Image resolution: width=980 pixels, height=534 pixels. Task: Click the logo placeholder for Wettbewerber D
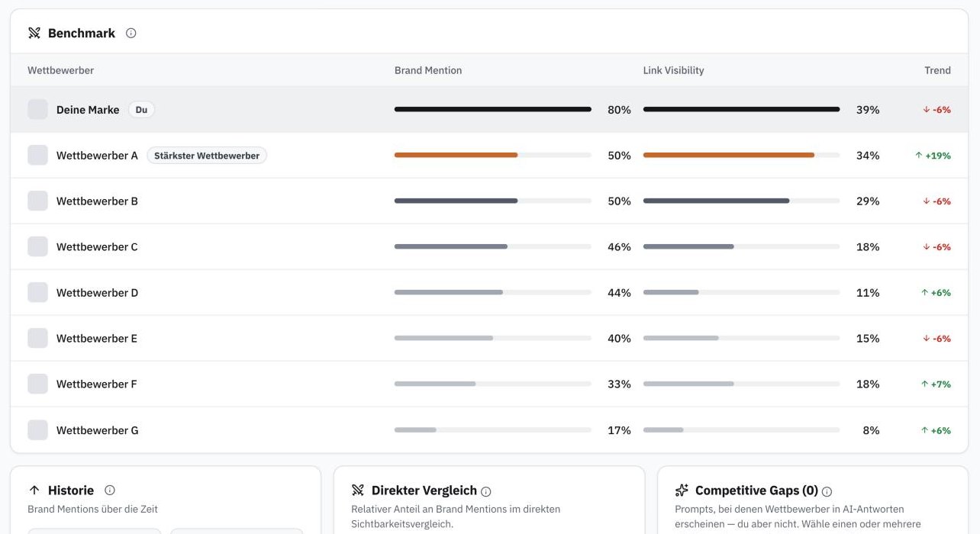click(x=37, y=292)
